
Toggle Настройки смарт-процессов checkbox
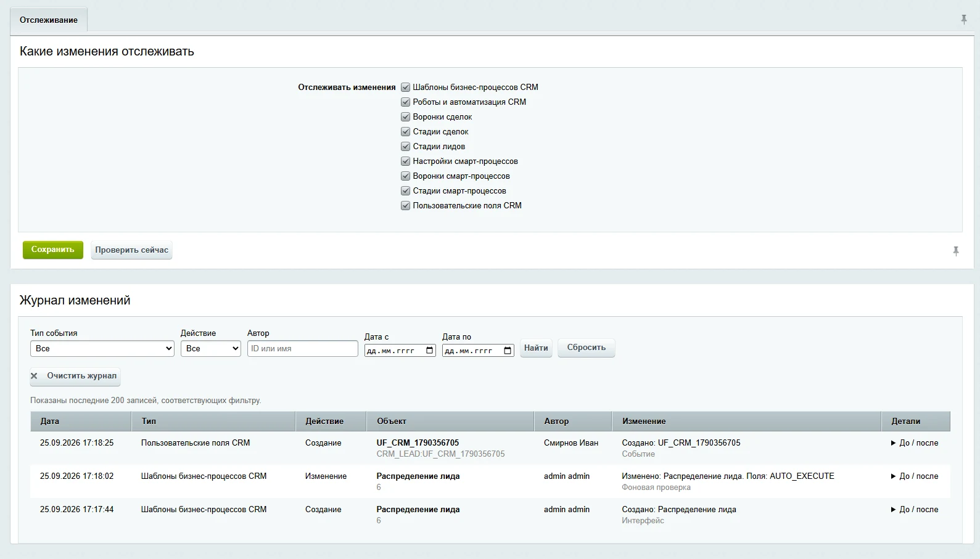406,161
